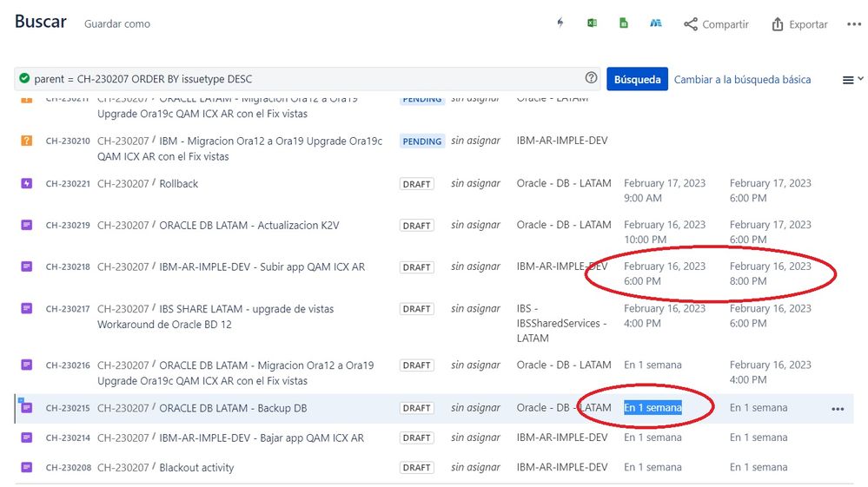Image resolution: width=868 pixels, height=487 pixels.
Task: Open ORACLE DB LATAM - Actualizacion K2V summary
Action: (x=249, y=225)
